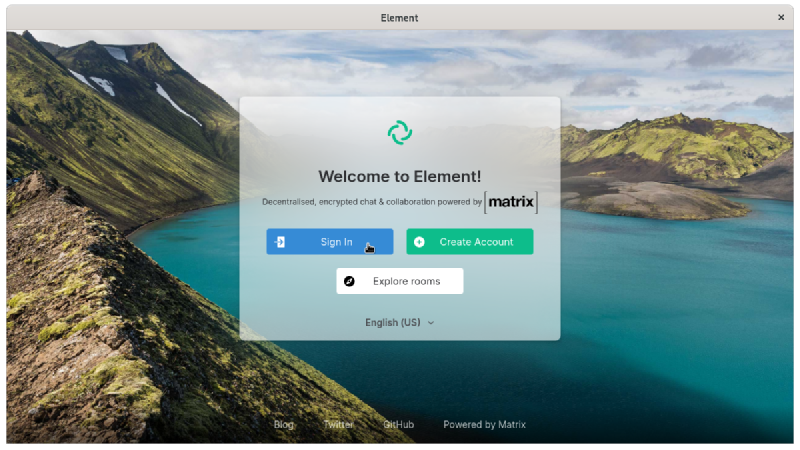Click the plus icon on Create Account
Viewport: 800px width, 450px height.
pos(419,242)
